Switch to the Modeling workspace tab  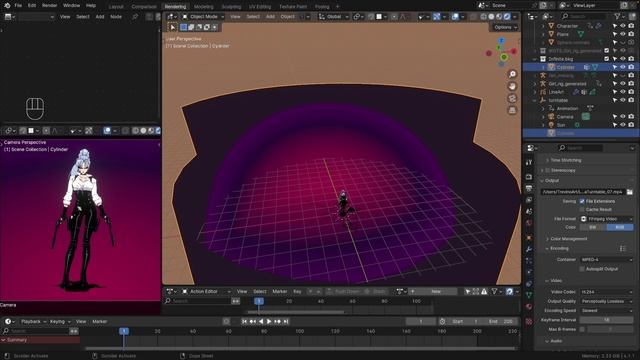click(203, 7)
